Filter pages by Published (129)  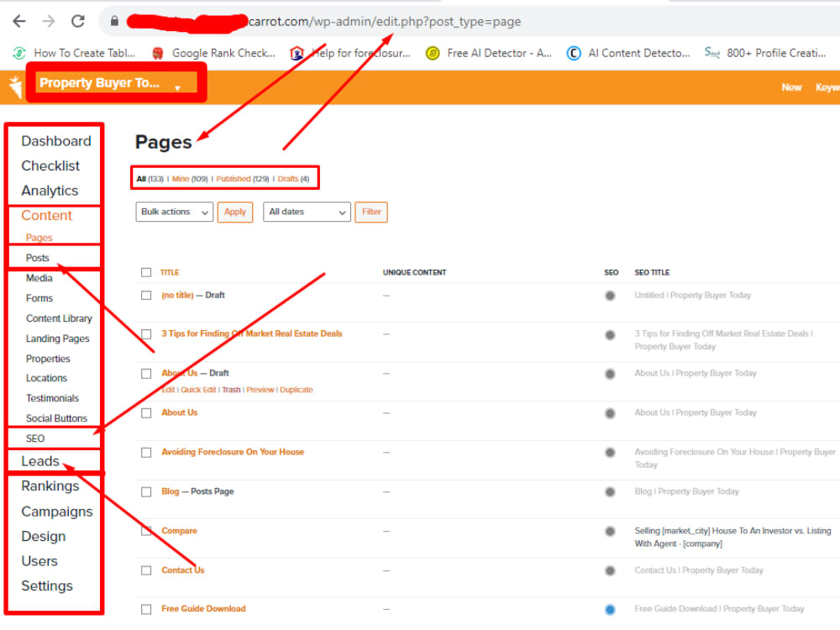coord(243,179)
